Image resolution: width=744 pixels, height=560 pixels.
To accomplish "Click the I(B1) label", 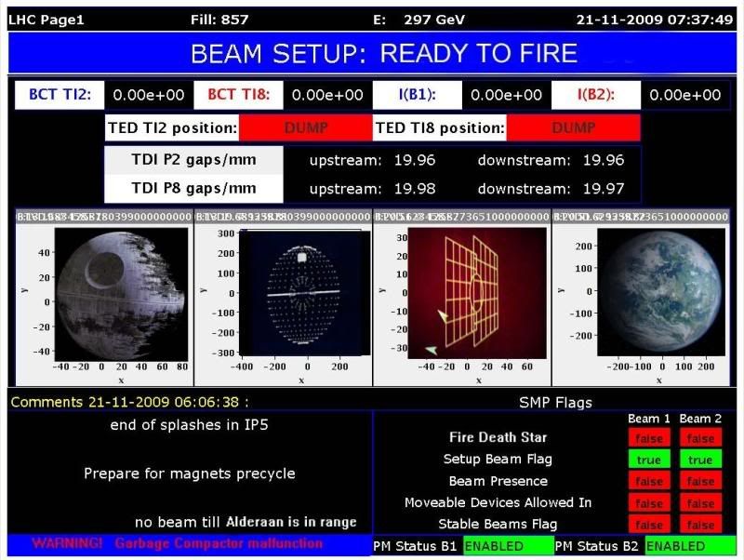I will point(417,95).
